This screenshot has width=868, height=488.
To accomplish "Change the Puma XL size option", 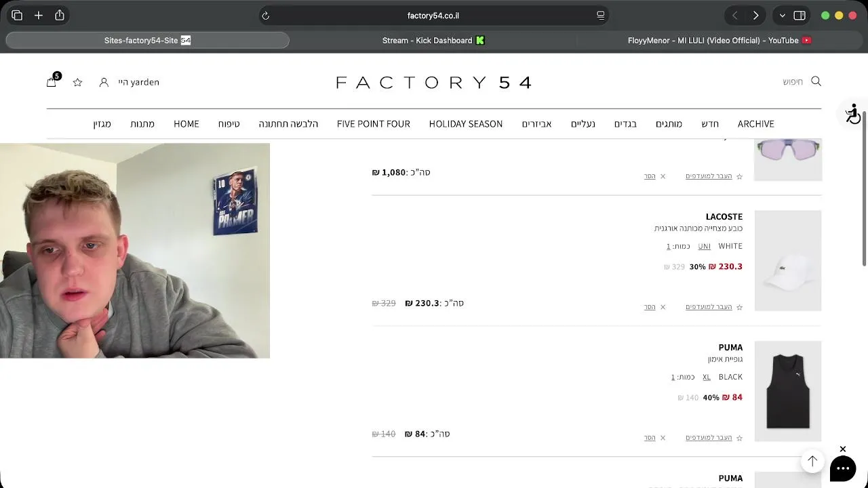I will [707, 377].
